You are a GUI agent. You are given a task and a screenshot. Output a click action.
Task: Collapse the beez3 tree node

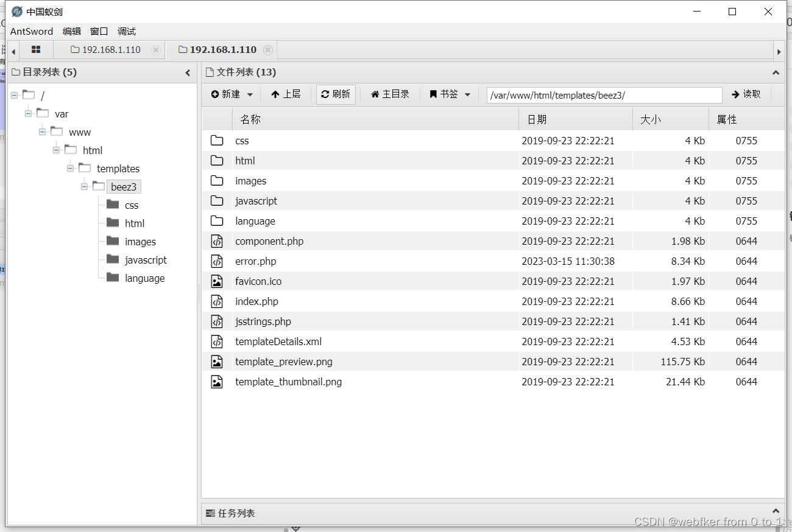[x=84, y=186]
